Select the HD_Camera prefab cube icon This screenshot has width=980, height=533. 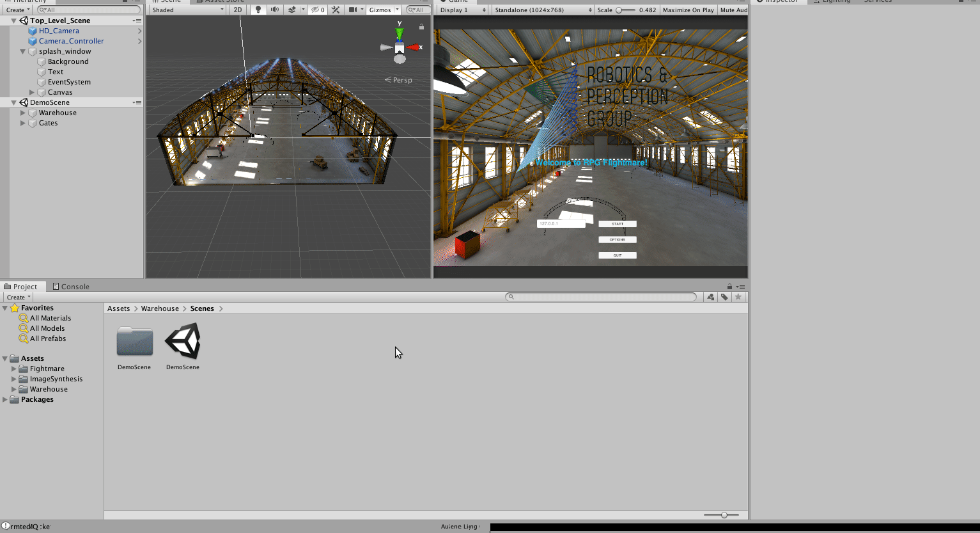[33, 31]
